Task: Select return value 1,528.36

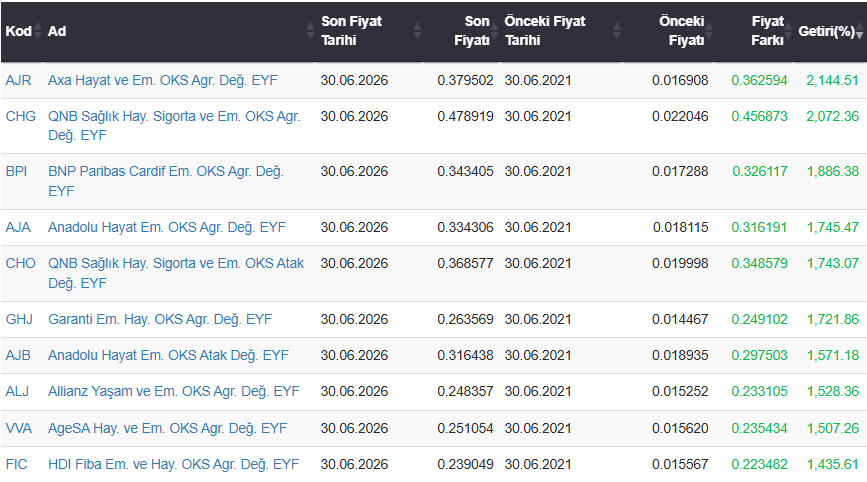Action: coord(833,391)
